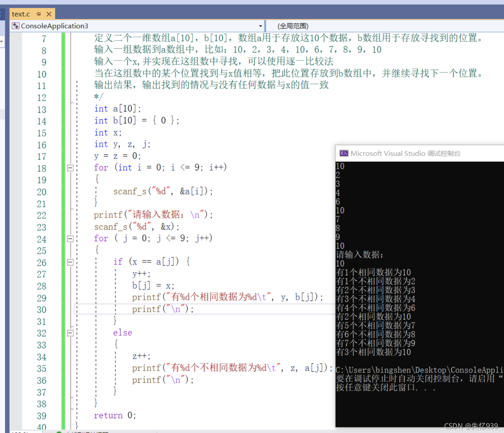
Task: Open the (全局范围) scope selector
Action: click(293, 26)
